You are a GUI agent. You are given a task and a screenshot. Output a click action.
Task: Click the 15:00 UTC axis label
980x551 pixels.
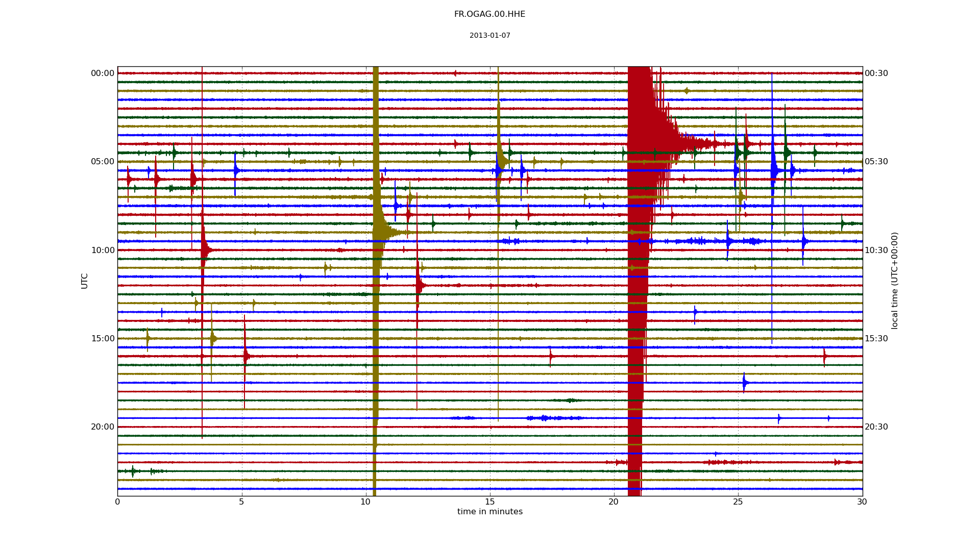(103, 339)
